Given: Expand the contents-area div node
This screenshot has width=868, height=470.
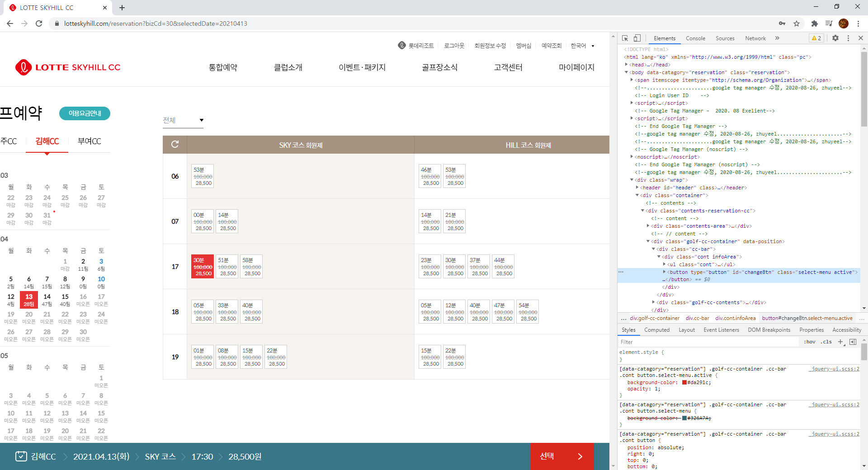Looking at the screenshot, I should [x=648, y=226].
